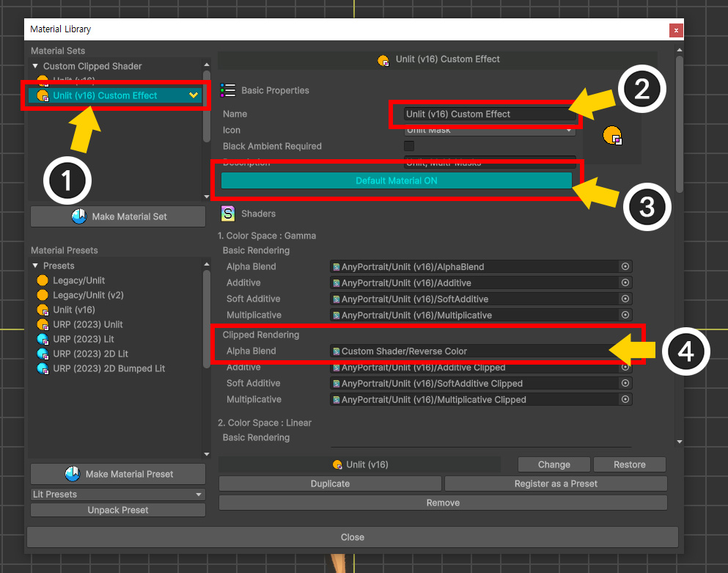Click the AnyPortrait/Unlit (v16)/Multiplicative shader field
This screenshot has width=728, height=573.
tap(481, 315)
